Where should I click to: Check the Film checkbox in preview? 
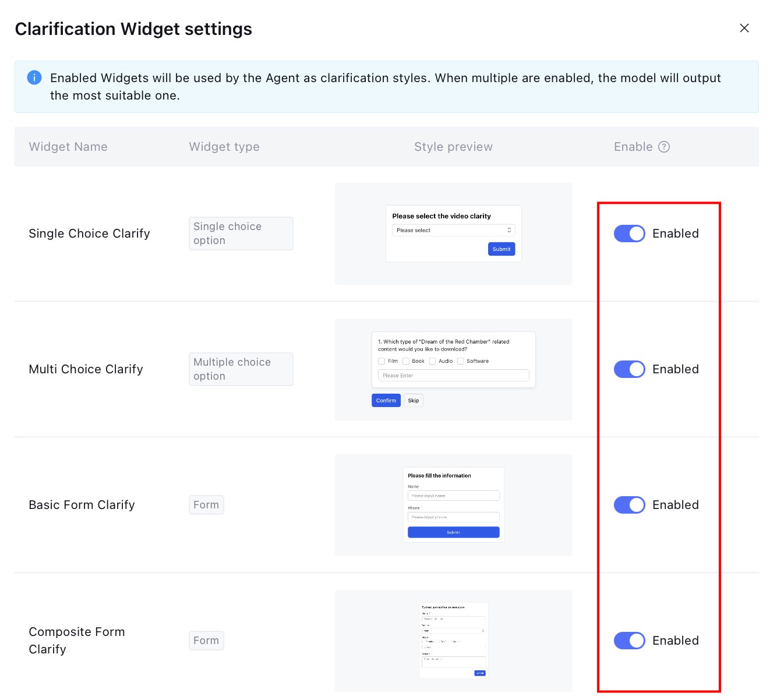pyautogui.click(x=382, y=361)
